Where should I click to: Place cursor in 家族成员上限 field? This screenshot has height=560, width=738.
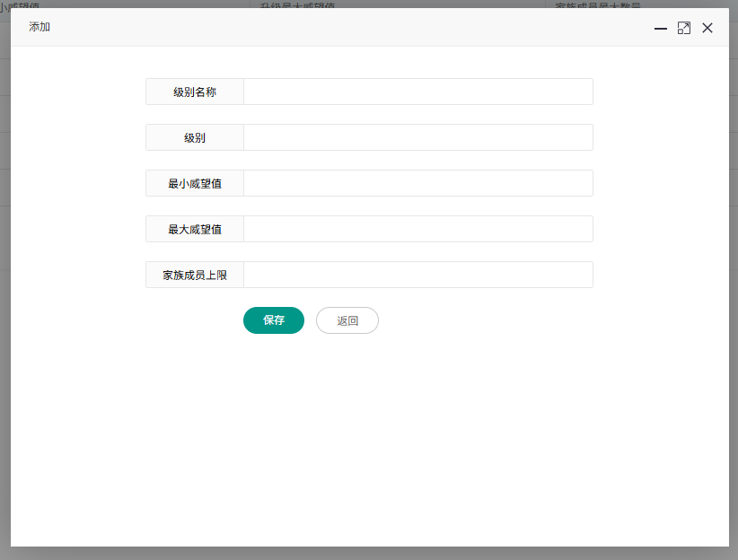[x=417, y=275]
